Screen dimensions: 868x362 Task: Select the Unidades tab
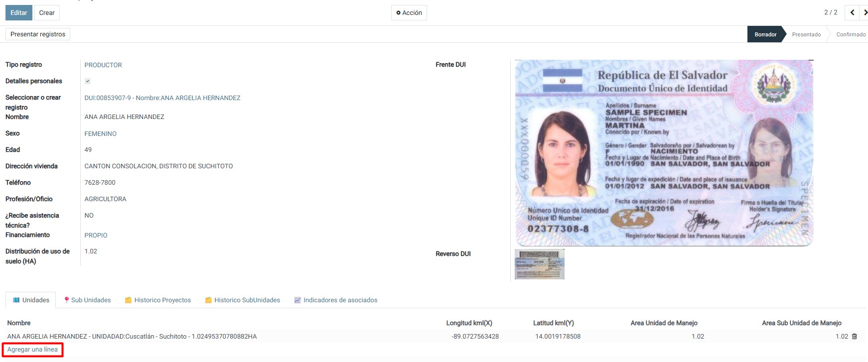tap(31, 300)
